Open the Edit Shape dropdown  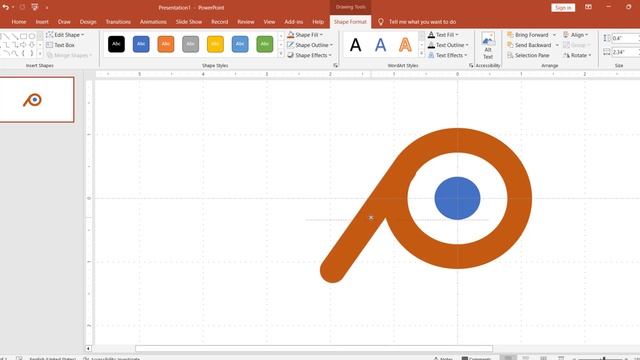click(65, 35)
